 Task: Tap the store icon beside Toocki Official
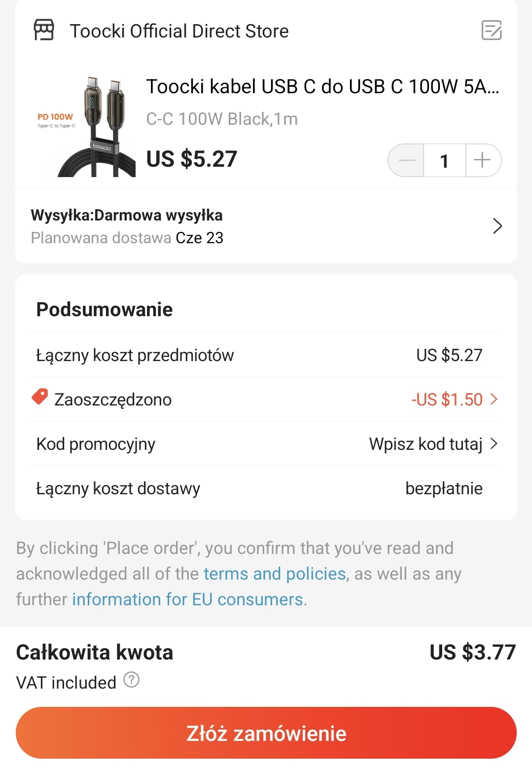click(44, 30)
